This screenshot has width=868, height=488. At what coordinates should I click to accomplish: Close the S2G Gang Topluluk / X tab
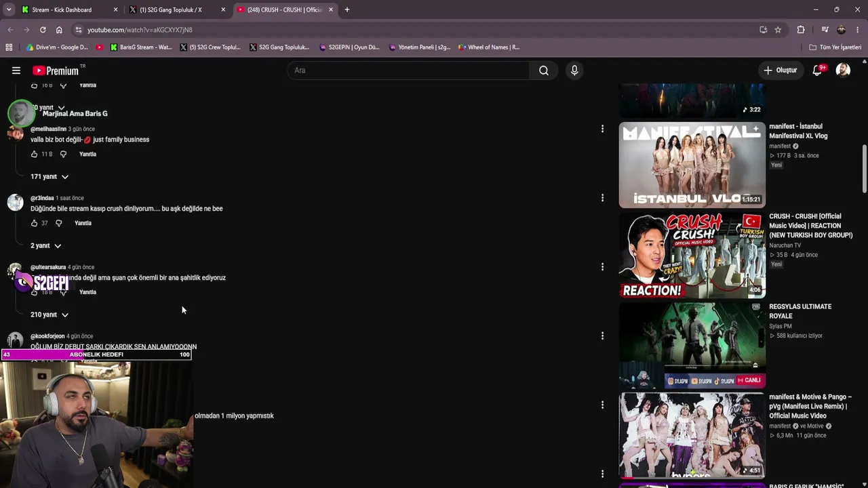click(x=223, y=9)
